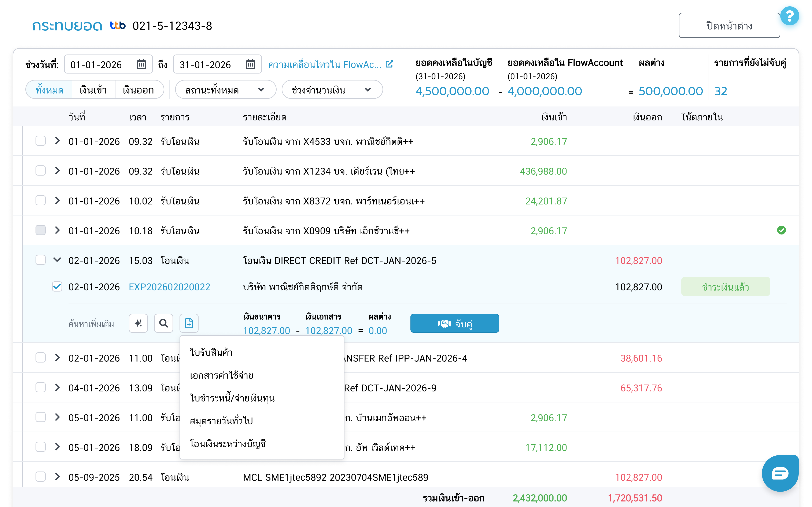Open the EXP202602020022 document link

tap(169, 287)
